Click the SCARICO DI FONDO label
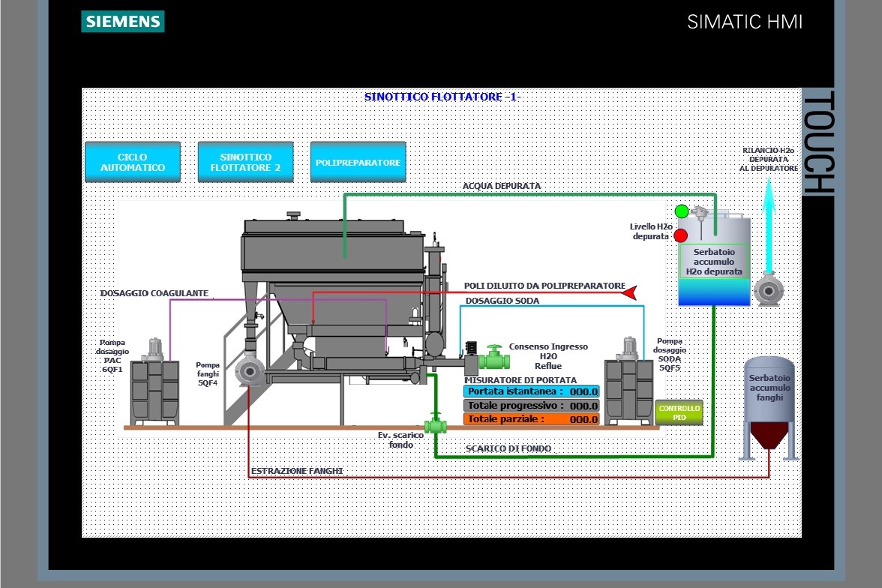 508,448
